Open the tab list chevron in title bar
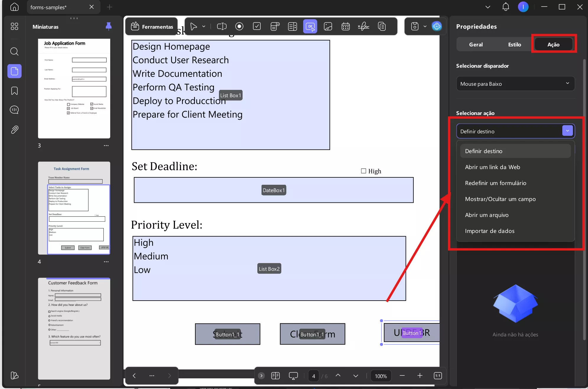The height and width of the screenshot is (389, 588). coord(488,7)
